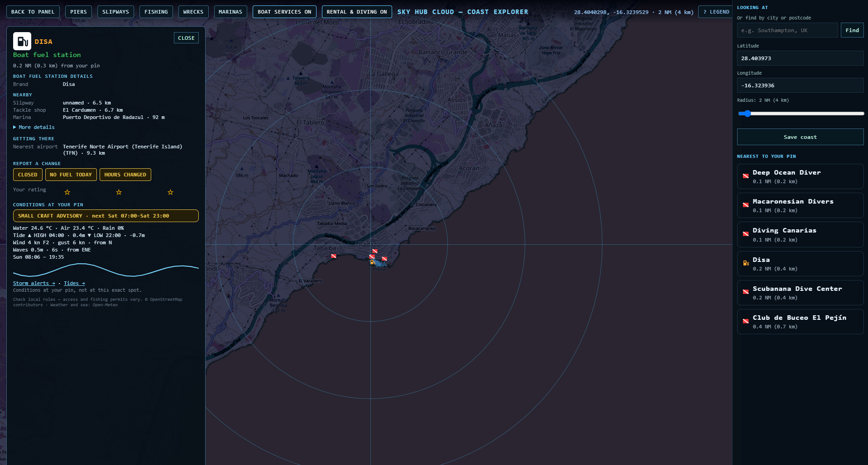Select Deep Ocean Diver from nearest list
Viewport: 868px width, 465px height.
800,176
